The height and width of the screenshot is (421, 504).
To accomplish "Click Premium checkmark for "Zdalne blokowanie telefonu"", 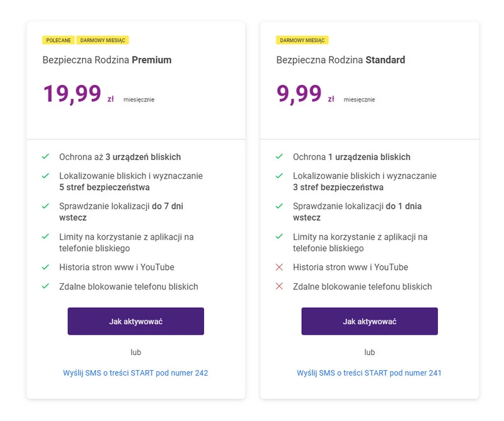I will 45,286.
